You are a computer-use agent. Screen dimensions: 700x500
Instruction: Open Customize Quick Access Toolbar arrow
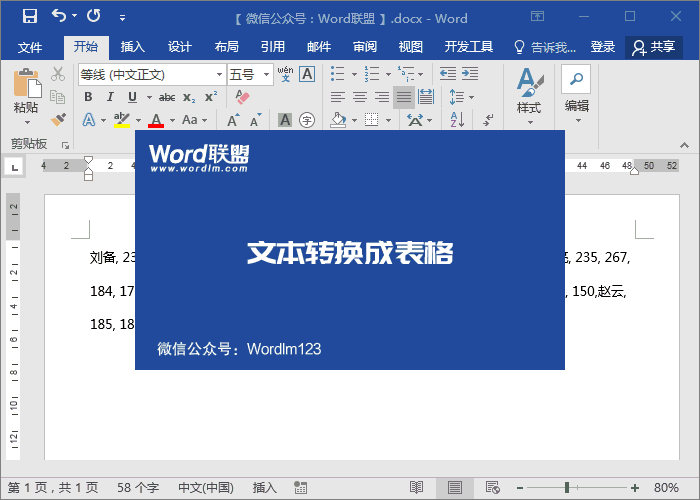(x=122, y=18)
